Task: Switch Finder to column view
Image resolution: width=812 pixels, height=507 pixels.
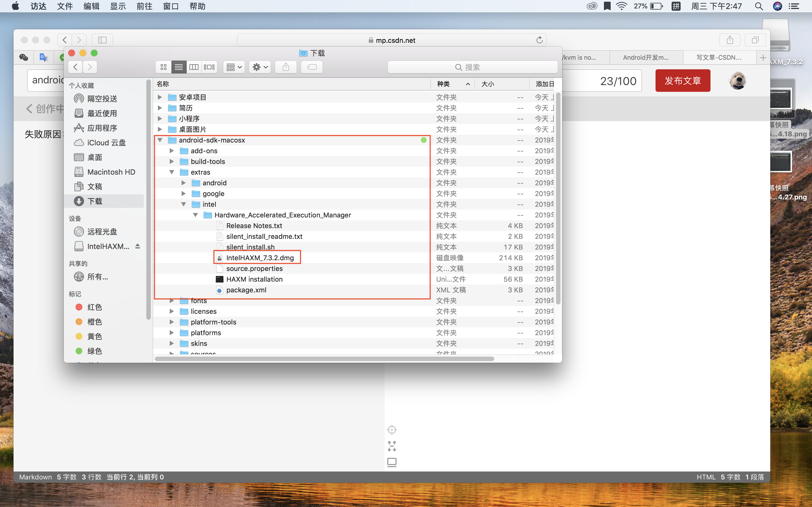Action: point(194,67)
